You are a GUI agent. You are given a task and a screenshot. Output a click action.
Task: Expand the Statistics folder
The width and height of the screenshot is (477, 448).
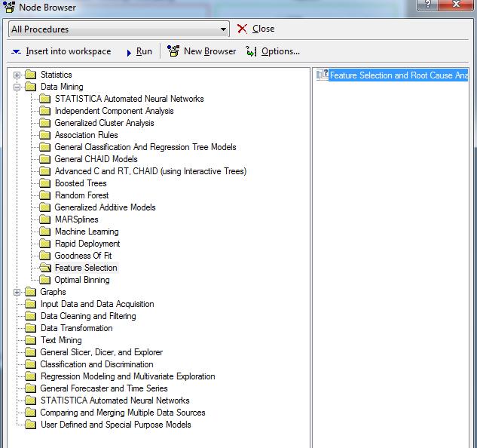[x=17, y=75]
